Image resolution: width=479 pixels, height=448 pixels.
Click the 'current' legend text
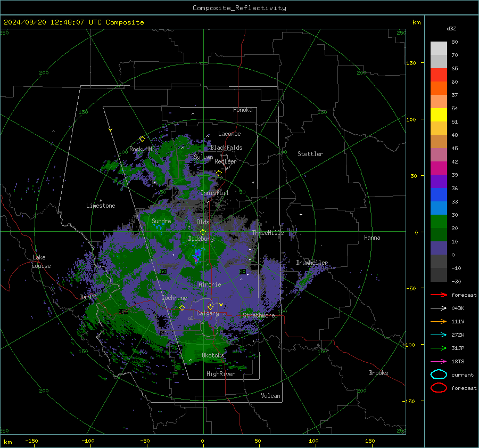pyautogui.click(x=463, y=374)
